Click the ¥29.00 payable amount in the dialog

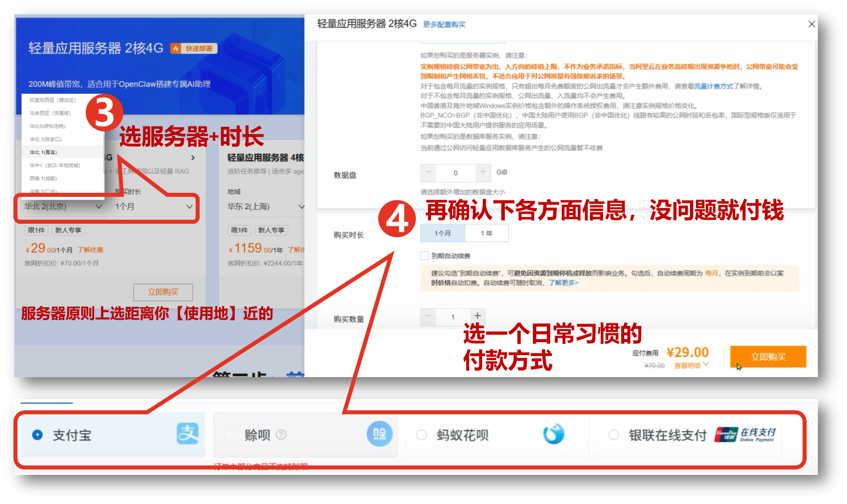[x=687, y=352]
